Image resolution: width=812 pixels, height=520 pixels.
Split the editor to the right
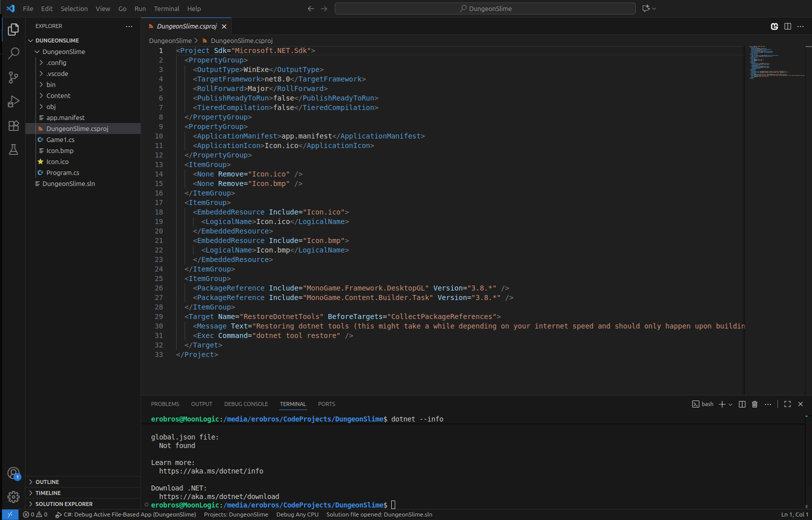tap(787, 26)
